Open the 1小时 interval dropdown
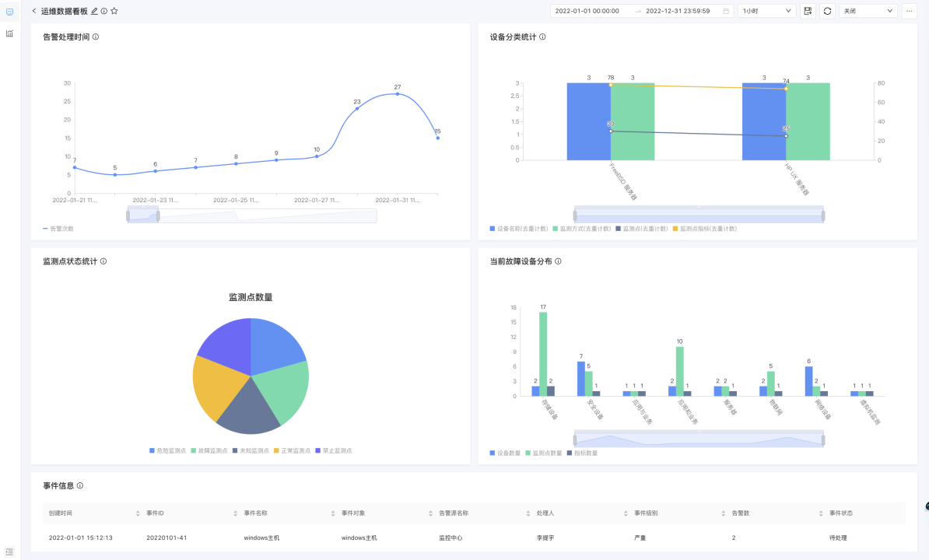This screenshot has width=929, height=560. [766, 11]
